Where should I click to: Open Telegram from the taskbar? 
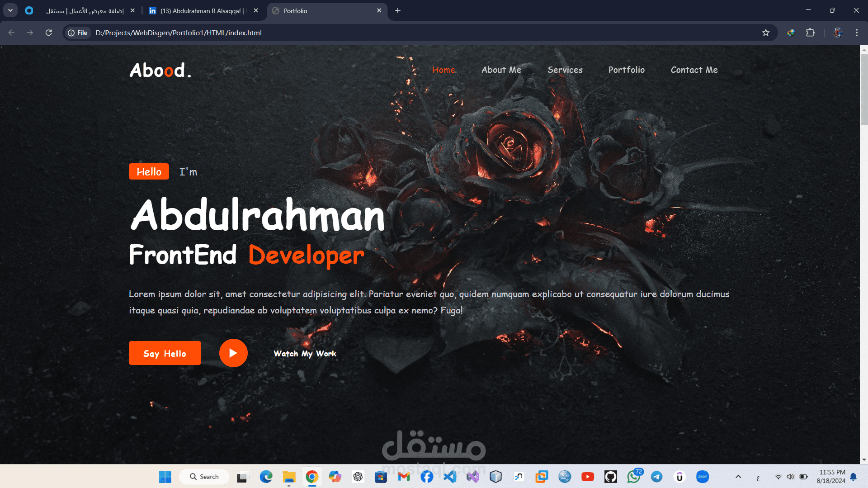(657, 477)
